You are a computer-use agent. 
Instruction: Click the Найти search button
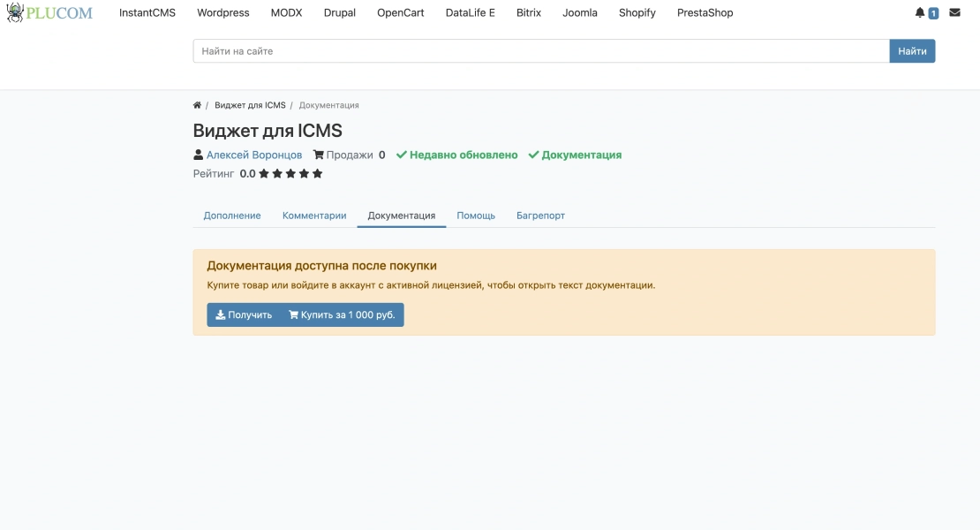(913, 51)
